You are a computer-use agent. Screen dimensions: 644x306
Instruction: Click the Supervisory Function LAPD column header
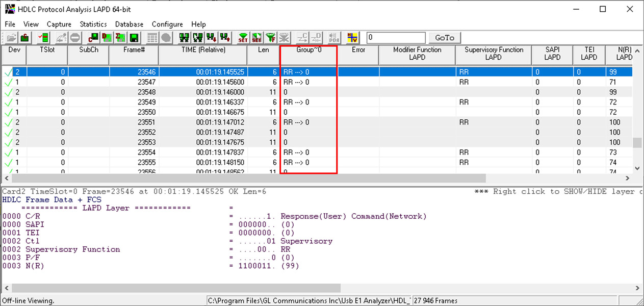(494, 55)
